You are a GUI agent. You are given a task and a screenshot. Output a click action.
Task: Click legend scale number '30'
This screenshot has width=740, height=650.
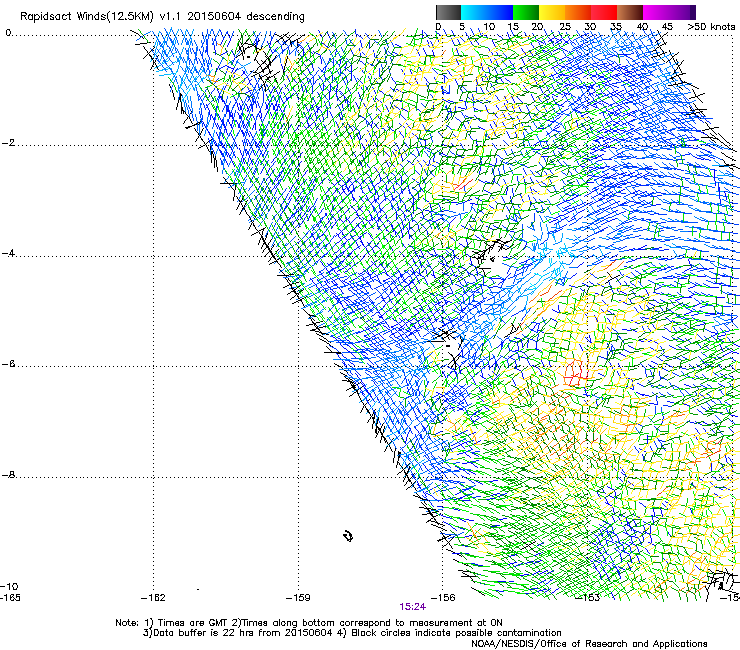590,27
